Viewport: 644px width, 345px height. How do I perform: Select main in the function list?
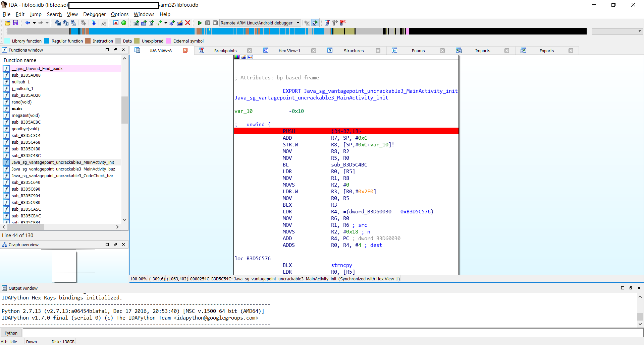click(x=62, y=109)
